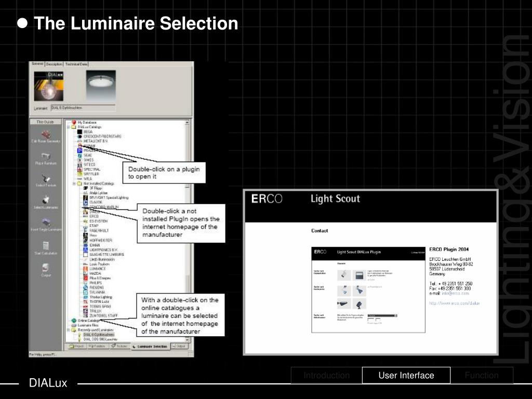Switch to the Textures bottom tab
Viewport: 532px width, 399px height.
(119, 347)
